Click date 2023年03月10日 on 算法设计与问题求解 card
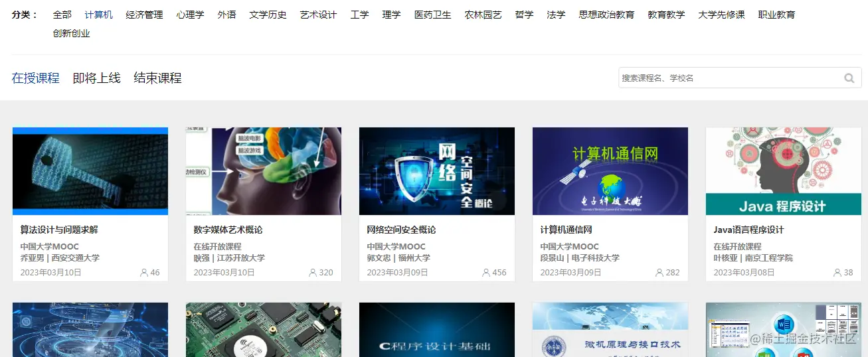868x357 pixels. click(51, 273)
